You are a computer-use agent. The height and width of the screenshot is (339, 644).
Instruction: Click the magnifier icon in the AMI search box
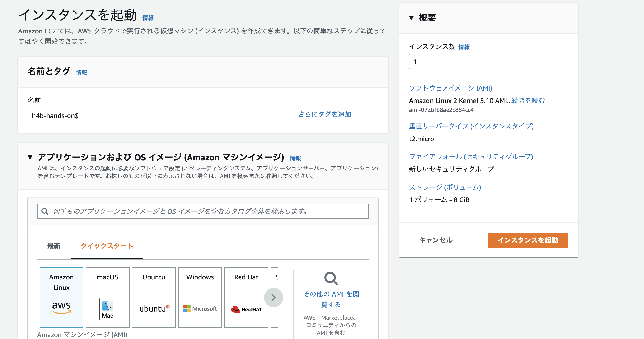tap(45, 211)
